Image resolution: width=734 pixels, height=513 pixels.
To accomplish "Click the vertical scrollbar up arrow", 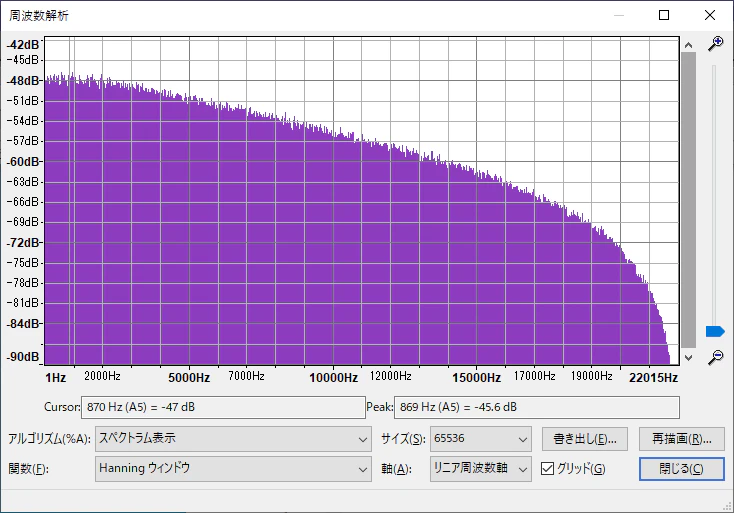I will coord(688,45).
